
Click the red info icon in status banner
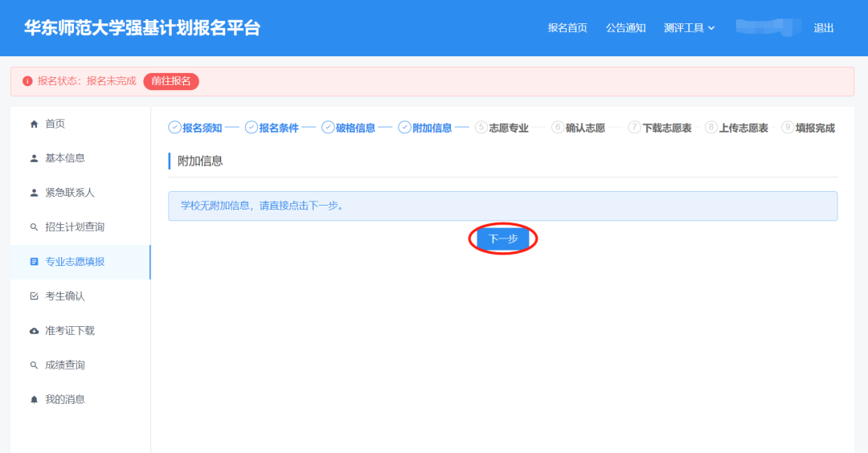point(27,81)
